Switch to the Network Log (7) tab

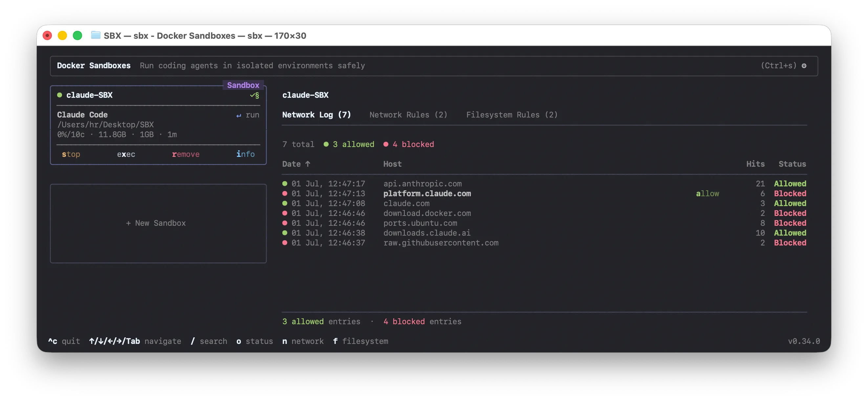316,115
